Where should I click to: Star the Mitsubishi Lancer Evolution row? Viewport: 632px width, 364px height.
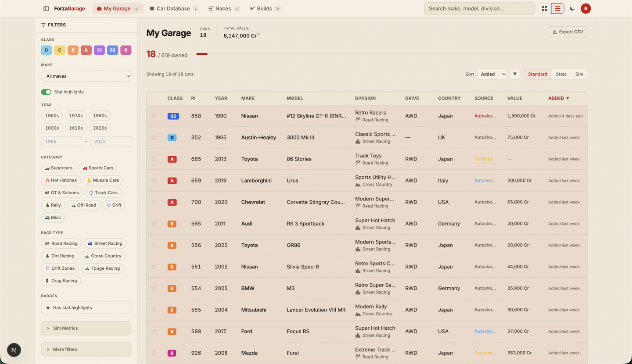click(154, 309)
